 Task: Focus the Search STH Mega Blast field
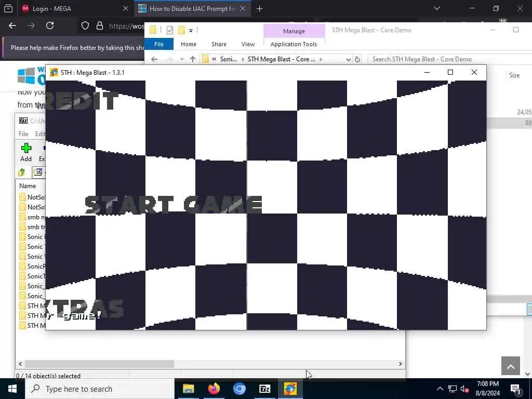click(x=450, y=59)
